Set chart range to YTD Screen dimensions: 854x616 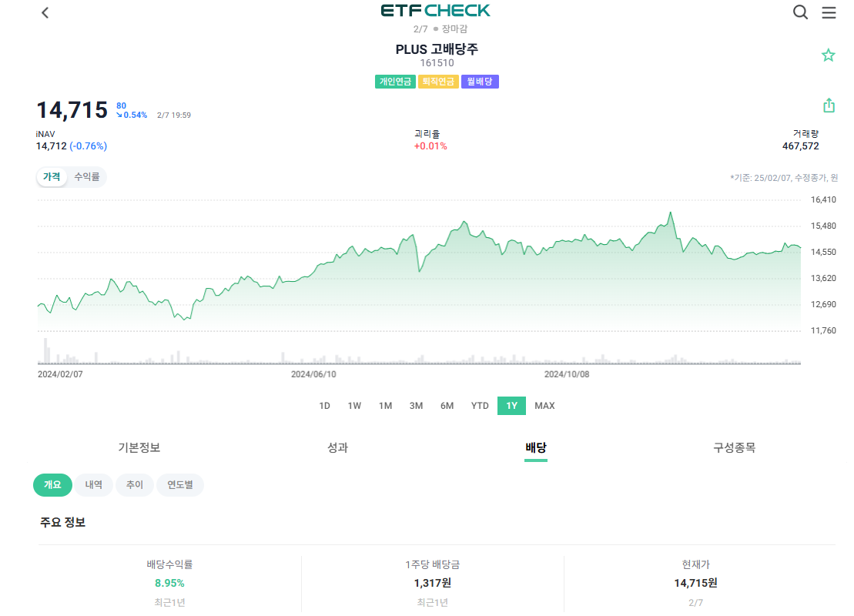click(x=480, y=406)
